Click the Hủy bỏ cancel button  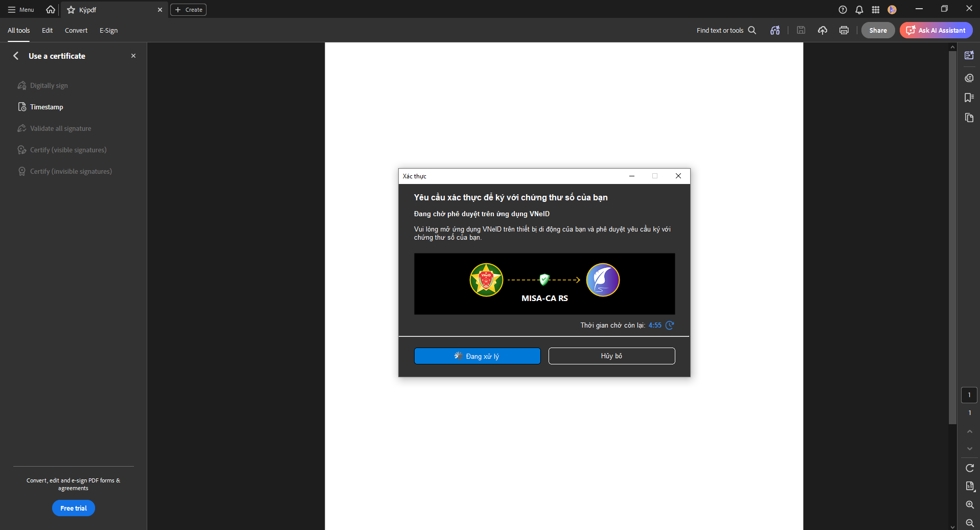point(612,356)
